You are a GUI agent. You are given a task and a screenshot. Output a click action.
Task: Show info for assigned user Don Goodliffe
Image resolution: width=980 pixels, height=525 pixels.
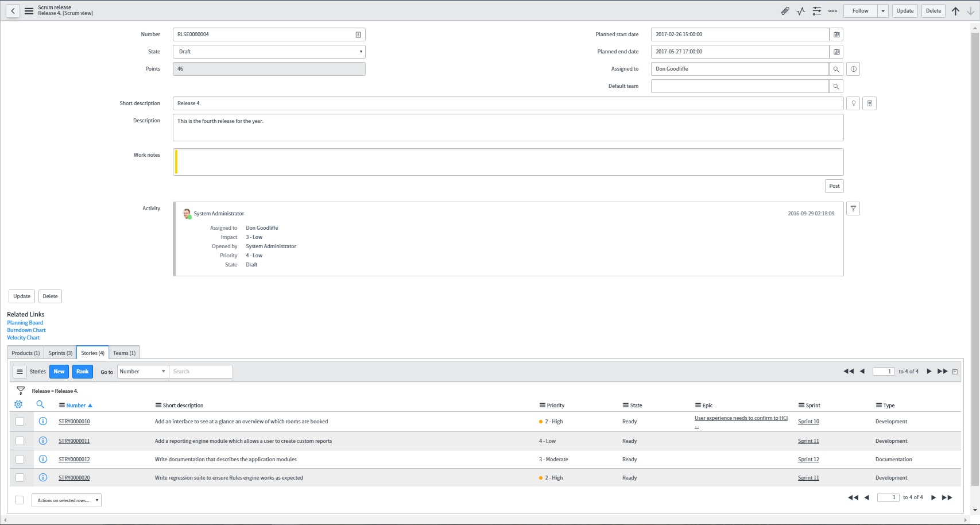pos(854,69)
